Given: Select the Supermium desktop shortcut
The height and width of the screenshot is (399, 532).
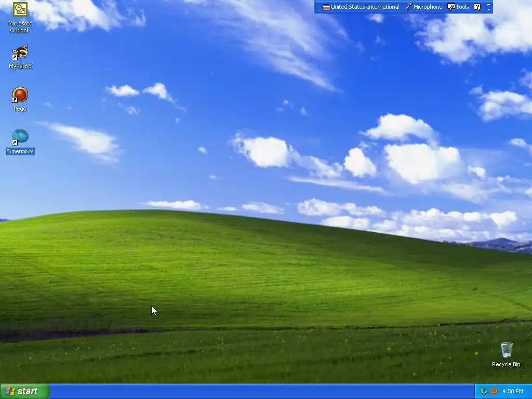Looking at the screenshot, I should click(20, 142).
